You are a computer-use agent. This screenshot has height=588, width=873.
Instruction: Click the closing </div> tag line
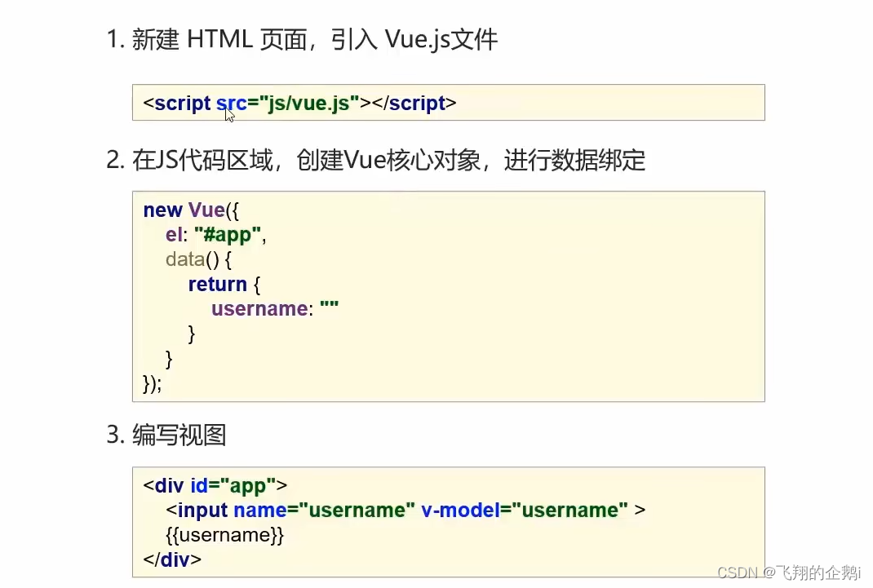tap(172, 559)
